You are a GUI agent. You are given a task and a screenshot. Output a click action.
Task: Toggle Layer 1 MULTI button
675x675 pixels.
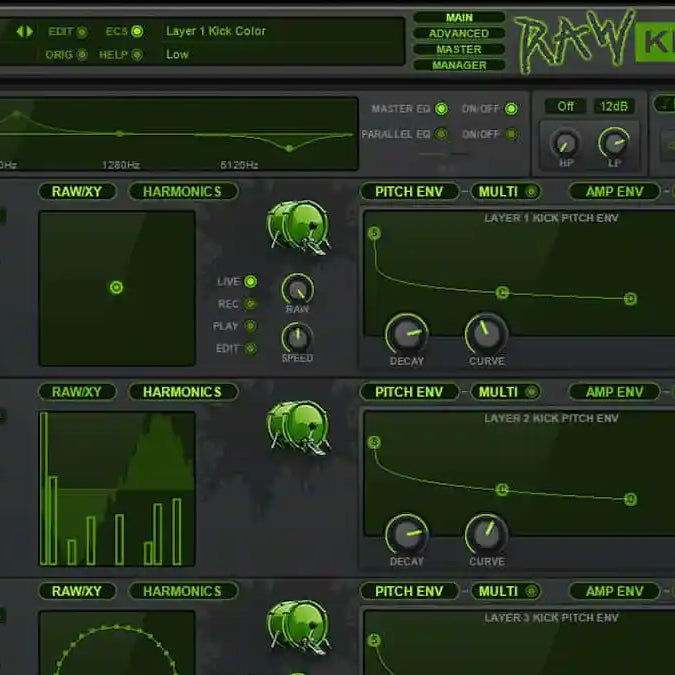coord(506,192)
